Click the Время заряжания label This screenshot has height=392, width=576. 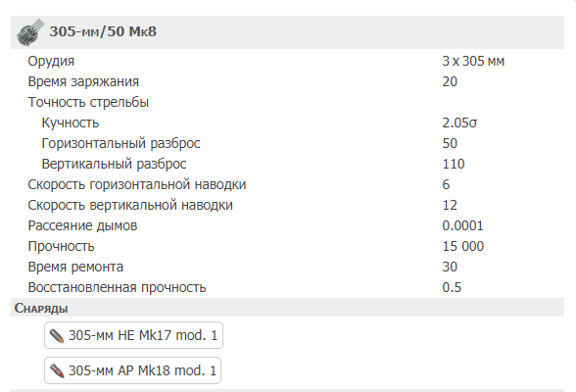(83, 81)
